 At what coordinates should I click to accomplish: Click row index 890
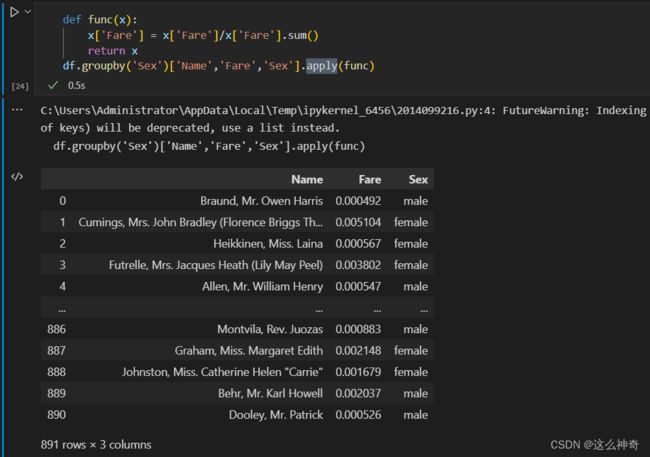click(x=56, y=415)
